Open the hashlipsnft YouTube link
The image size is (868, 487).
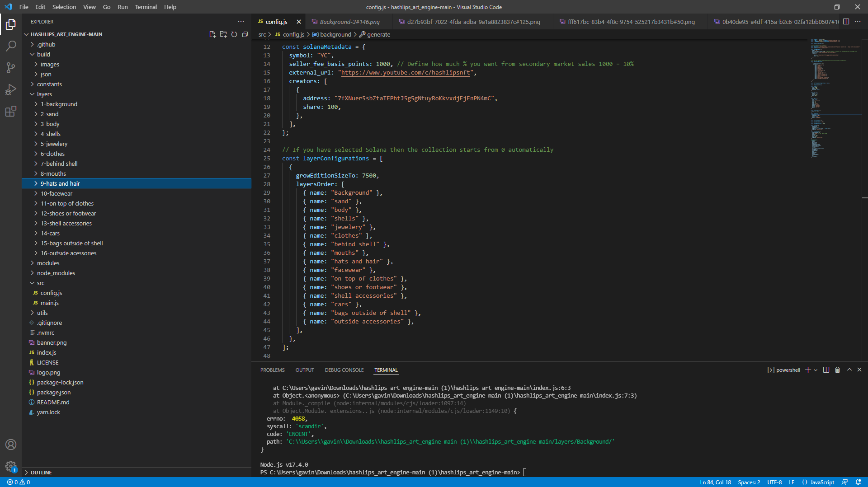tap(406, 72)
